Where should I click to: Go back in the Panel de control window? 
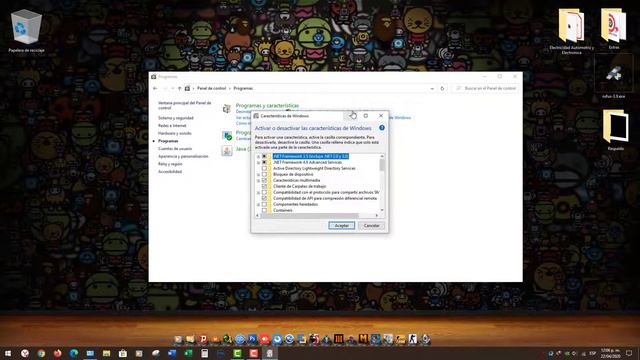155,88
